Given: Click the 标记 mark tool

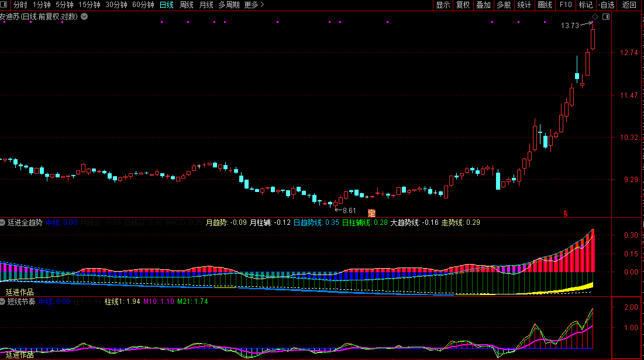Looking at the screenshot, I should pos(585,5).
